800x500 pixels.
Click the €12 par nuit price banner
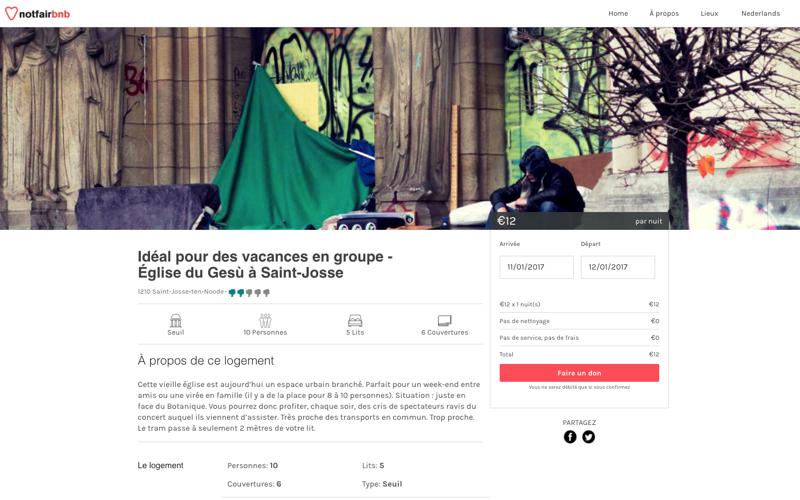tap(579, 221)
